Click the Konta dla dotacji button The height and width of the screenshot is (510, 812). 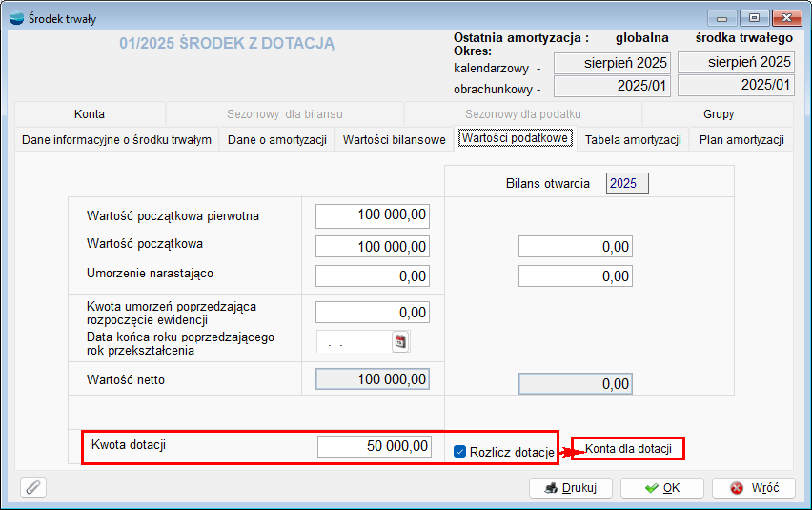628,449
